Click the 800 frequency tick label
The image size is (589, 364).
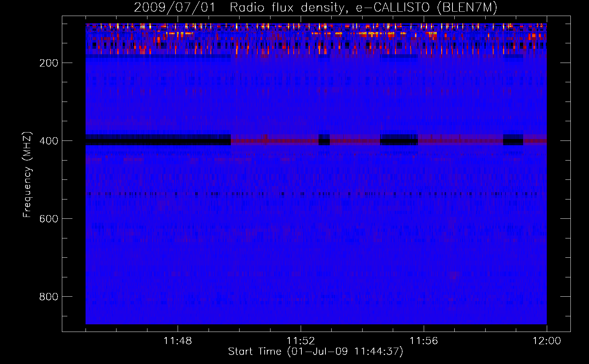point(49,297)
